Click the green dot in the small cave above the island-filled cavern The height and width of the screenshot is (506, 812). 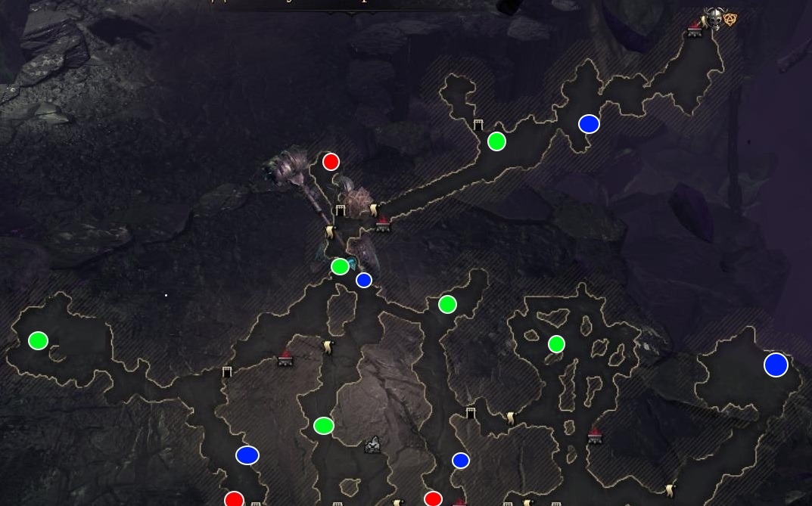tap(447, 304)
